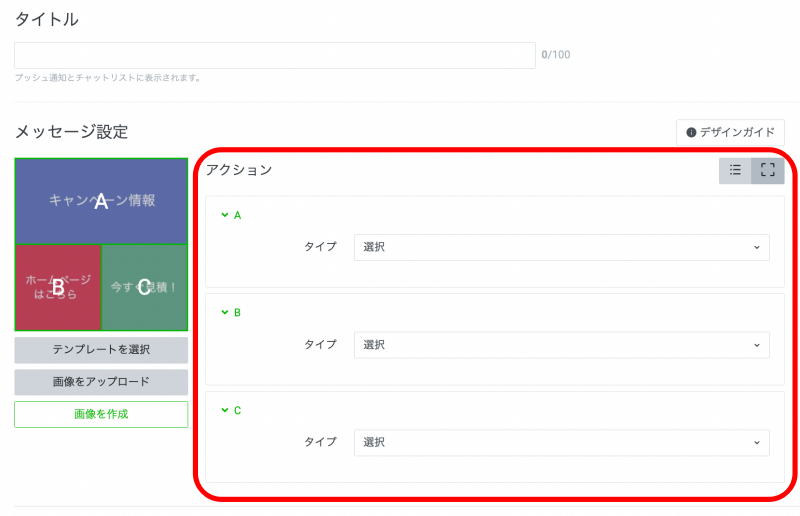The image size is (800, 516).
Task: Collapse action B with its green chevron
Action: click(225, 312)
